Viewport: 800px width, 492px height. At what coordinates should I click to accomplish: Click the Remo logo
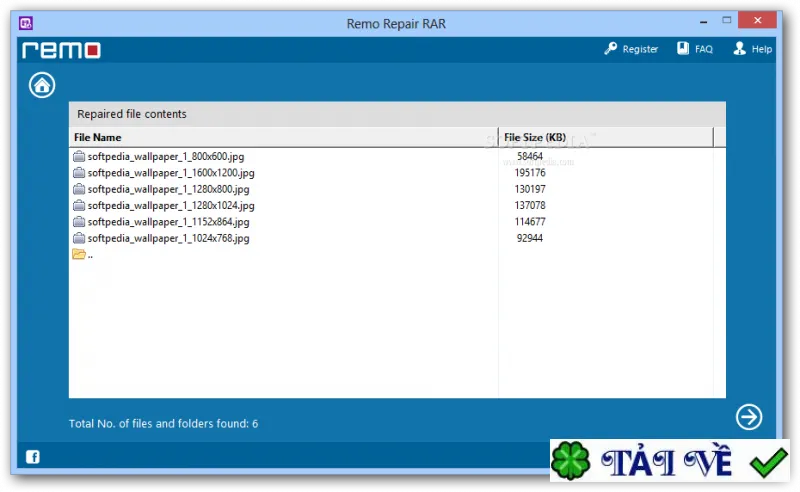[61, 50]
